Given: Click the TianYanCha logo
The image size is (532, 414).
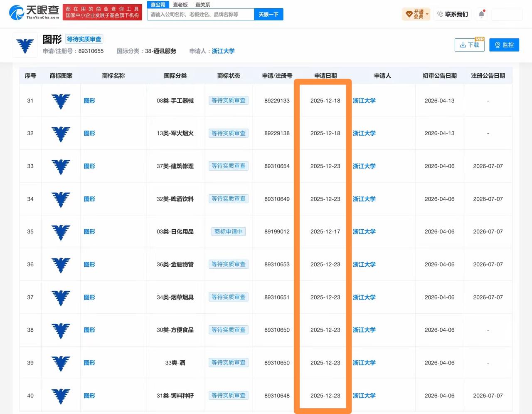Looking at the screenshot, I should coord(34,12).
